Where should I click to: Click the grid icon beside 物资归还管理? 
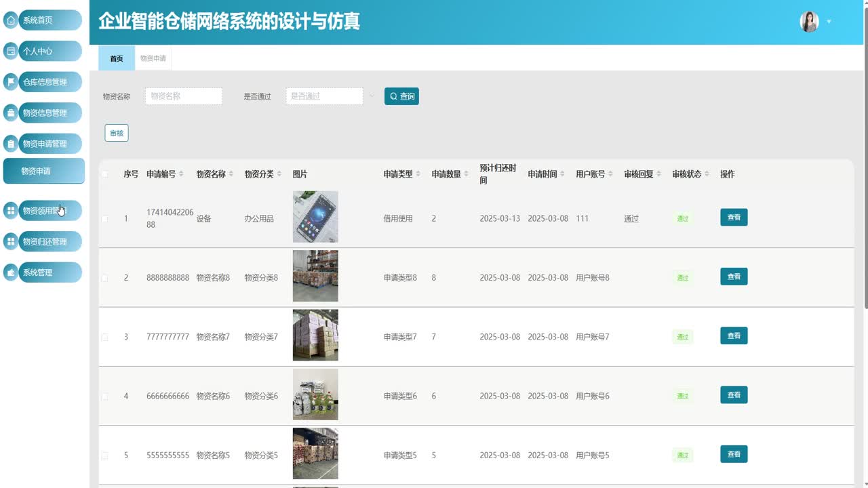point(10,241)
